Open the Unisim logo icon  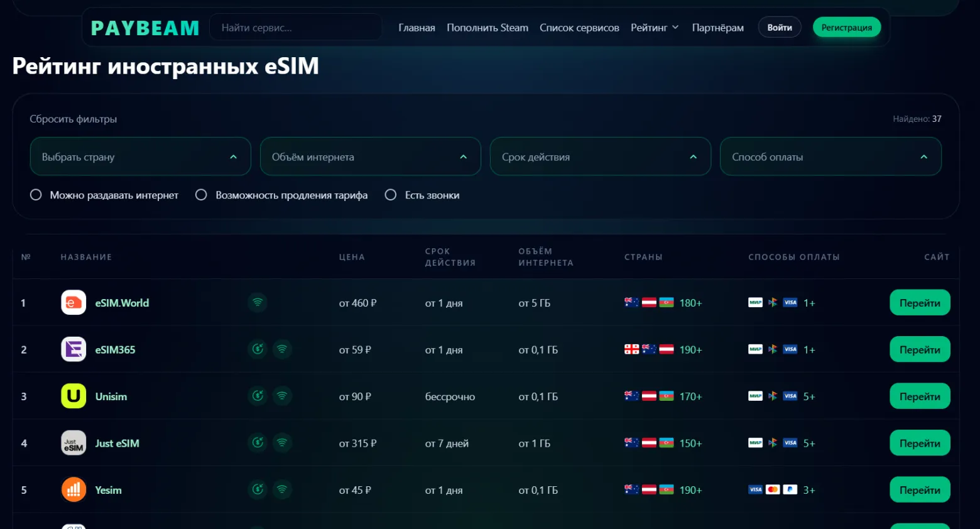[x=73, y=396]
